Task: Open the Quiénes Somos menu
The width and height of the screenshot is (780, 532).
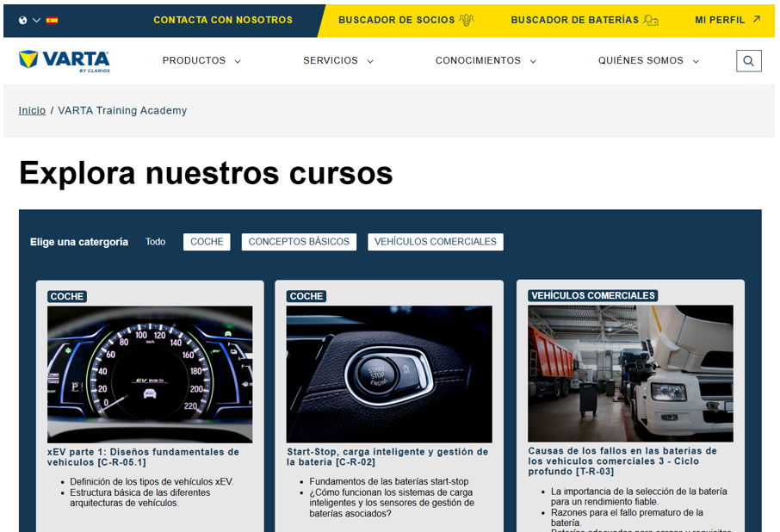Action: click(x=648, y=61)
